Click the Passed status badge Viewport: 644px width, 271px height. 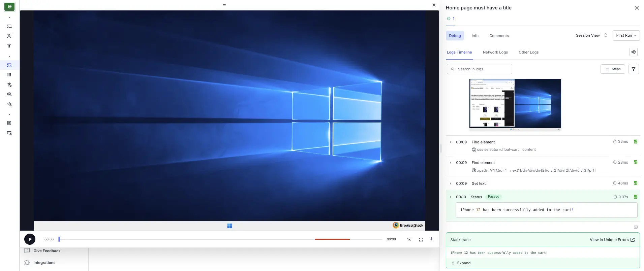pyautogui.click(x=493, y=197)
